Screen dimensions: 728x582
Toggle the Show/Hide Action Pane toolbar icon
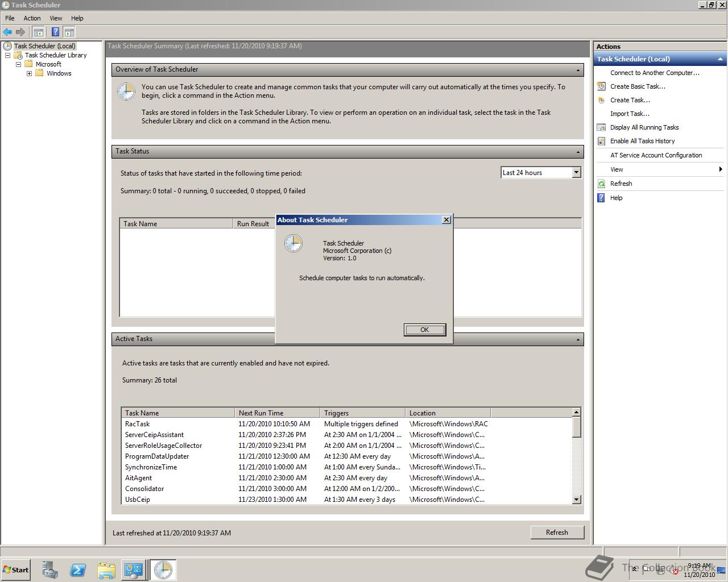pos(69,32)
